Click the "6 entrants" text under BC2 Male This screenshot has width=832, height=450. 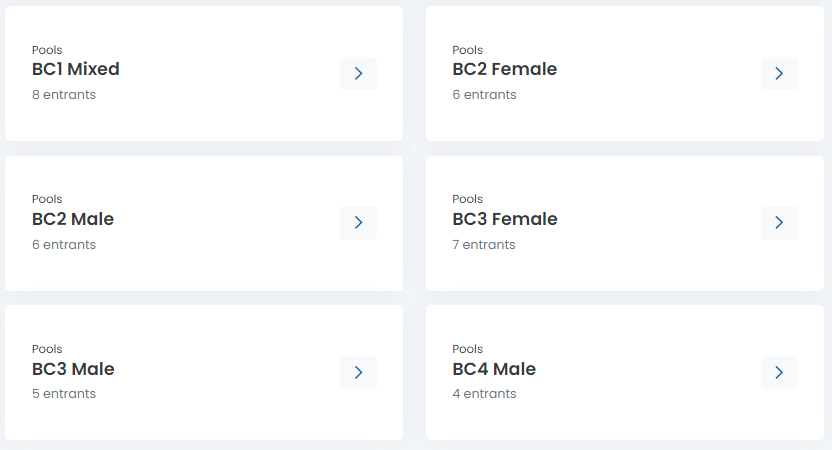click(x=64, y=245)
